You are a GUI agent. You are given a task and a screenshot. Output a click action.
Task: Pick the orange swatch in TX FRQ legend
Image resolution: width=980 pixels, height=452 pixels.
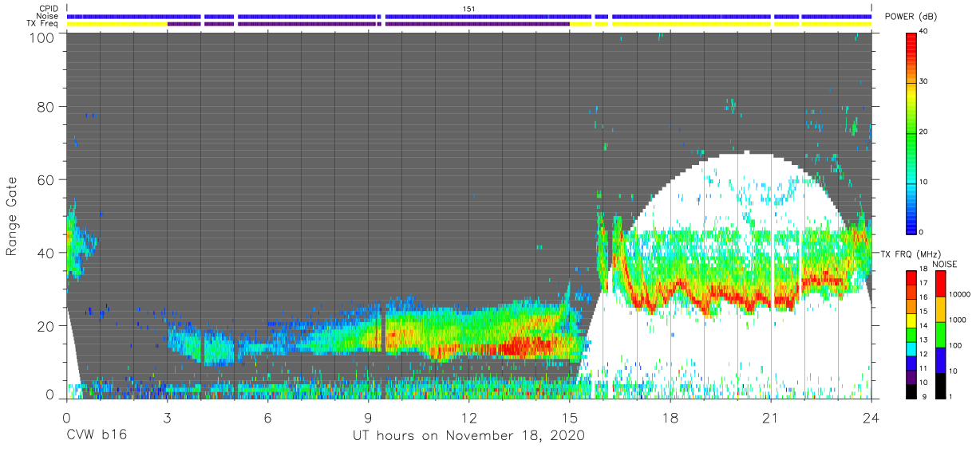click(x=911, y=306)
